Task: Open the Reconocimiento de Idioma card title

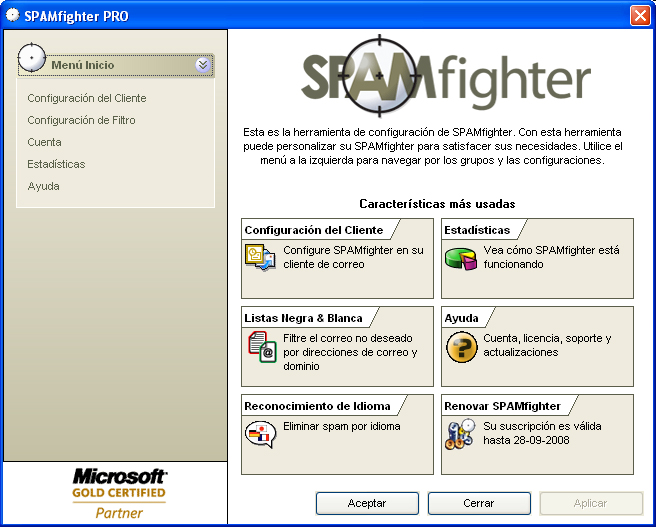Action: point(317,406)
